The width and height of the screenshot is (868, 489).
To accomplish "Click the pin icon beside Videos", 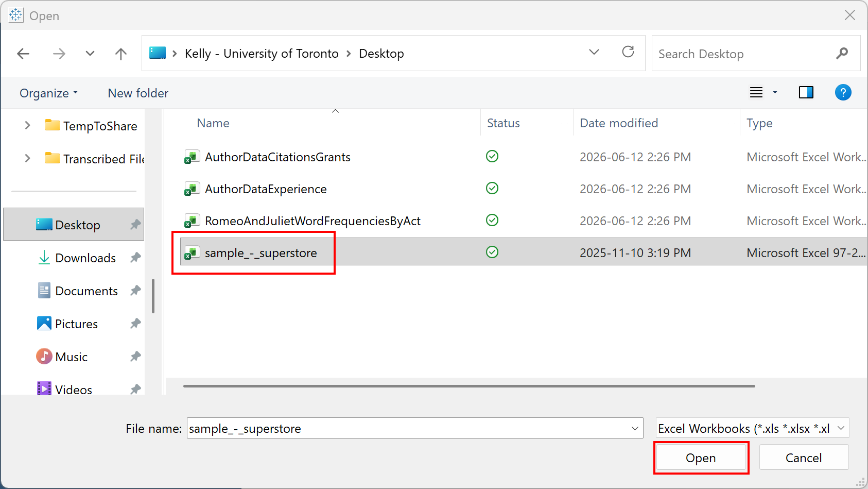I will 135,389.
